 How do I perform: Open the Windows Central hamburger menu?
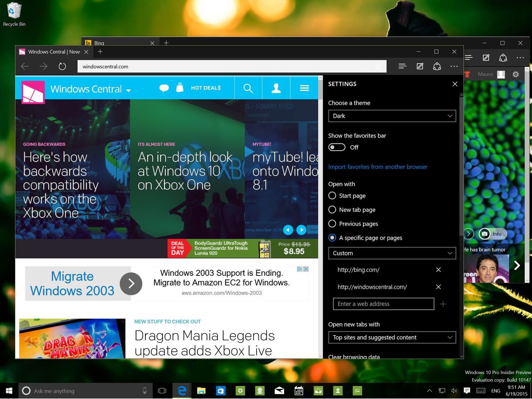click(x=305, y=88)
